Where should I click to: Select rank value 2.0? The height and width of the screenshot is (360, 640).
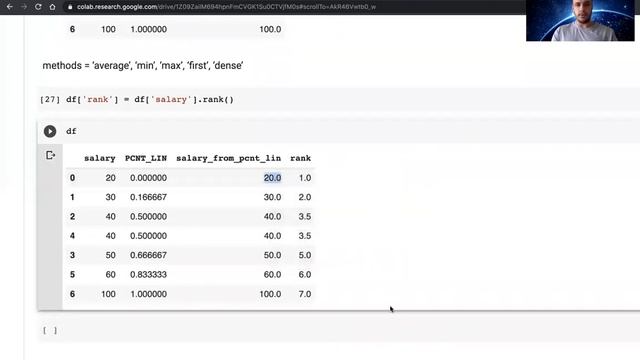click(x=304, y=197)
